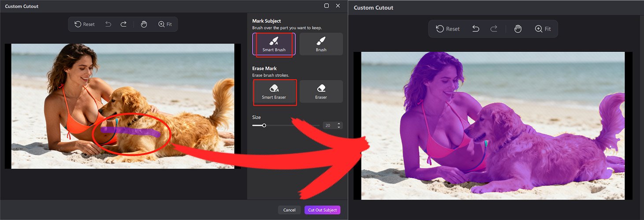This screenshot has width=644, height=220.
Task: Increase brush size with the up stepper arrow
Action: pos(339,124)
